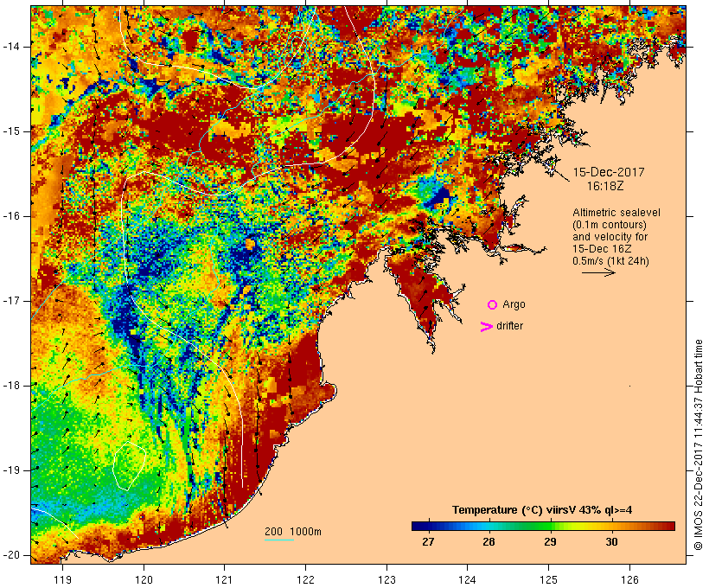This screenshot has width=709, height=588.
Task: Click the dark blue cold patch near 124.7E 15.8S
Action: point(439,197)
